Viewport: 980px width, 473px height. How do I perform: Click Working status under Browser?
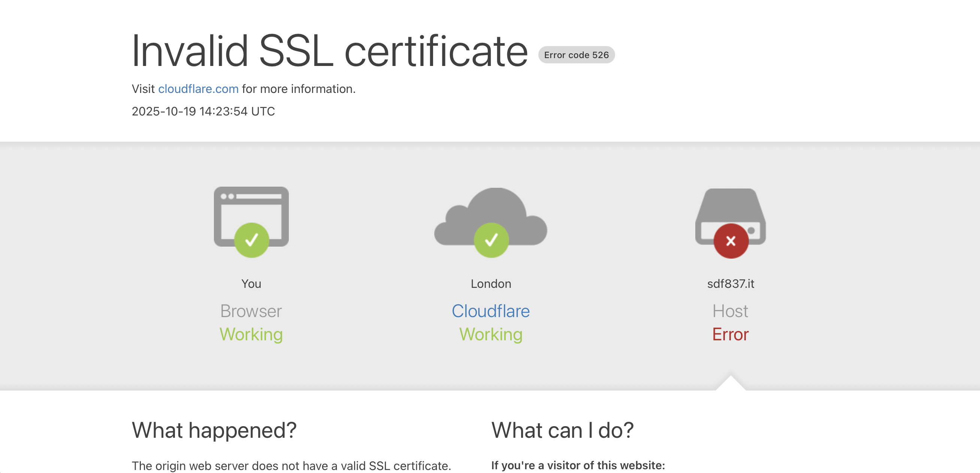[251, 334]
